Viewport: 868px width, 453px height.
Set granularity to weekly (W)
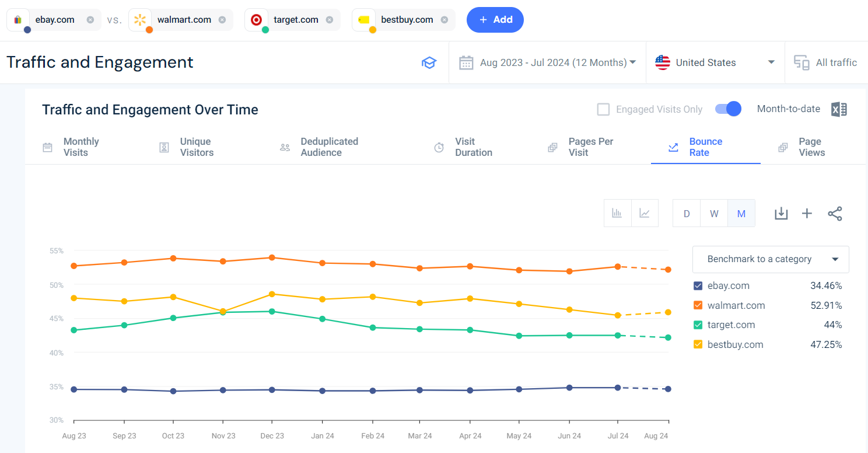[x=714, y=214]
